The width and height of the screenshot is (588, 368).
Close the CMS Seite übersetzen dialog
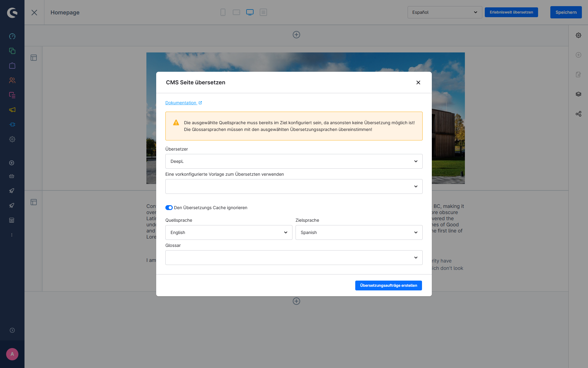click(418, 82)
